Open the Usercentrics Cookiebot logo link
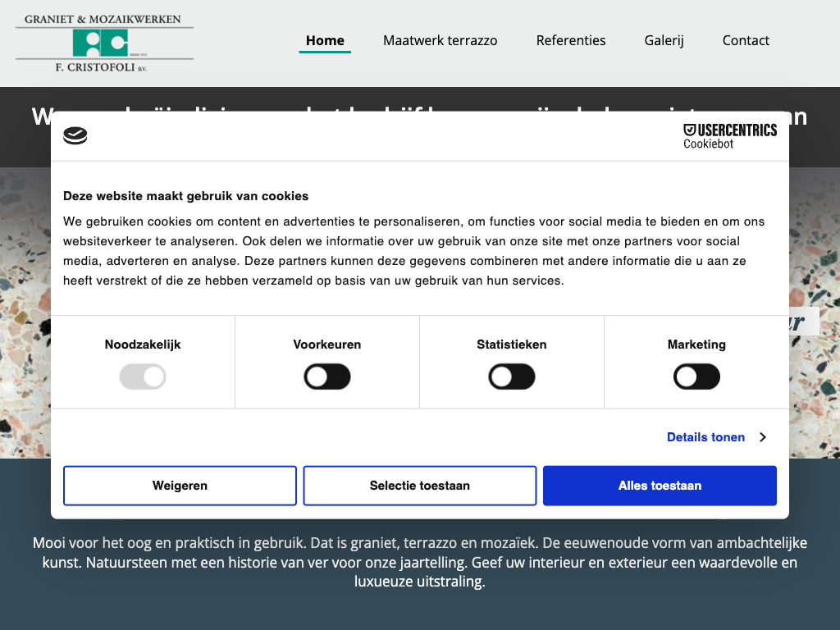 [729, 136]
